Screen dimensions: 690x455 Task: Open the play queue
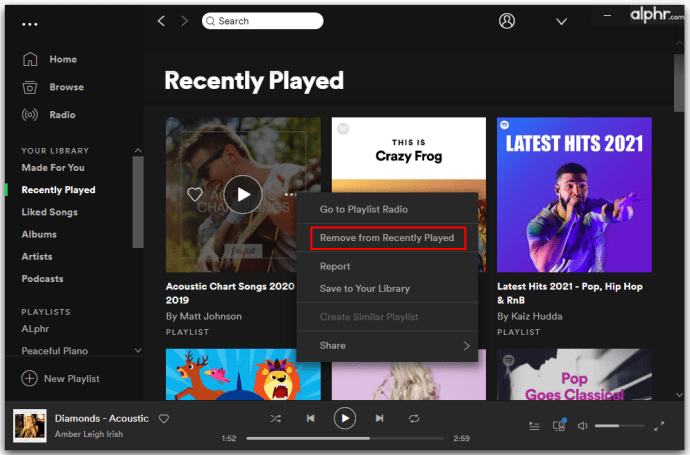pos(534,426)
